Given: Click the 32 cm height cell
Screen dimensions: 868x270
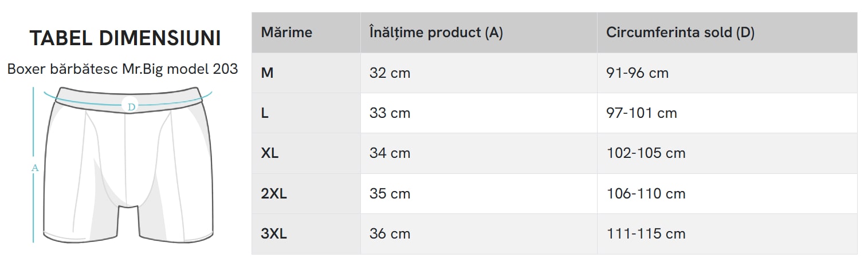Looking at the screenshot, I should tap(390, 73).
